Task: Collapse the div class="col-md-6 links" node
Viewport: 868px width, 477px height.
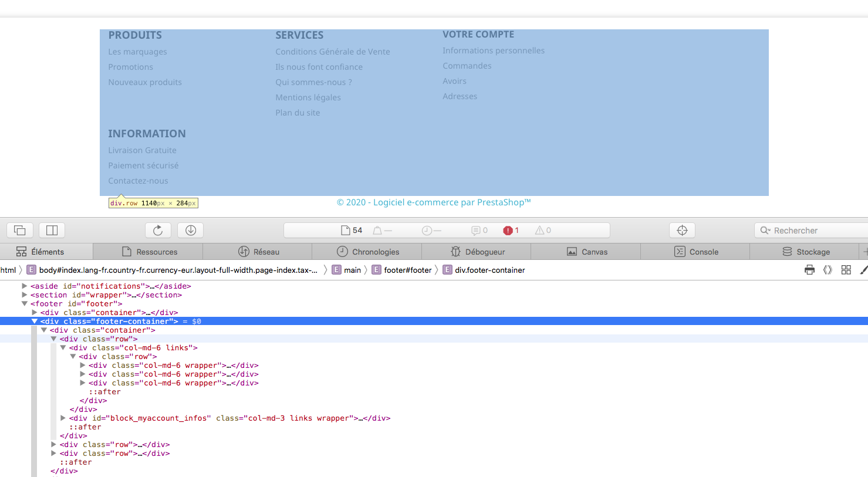Action: pyautogui.click(x=63, y=348)
